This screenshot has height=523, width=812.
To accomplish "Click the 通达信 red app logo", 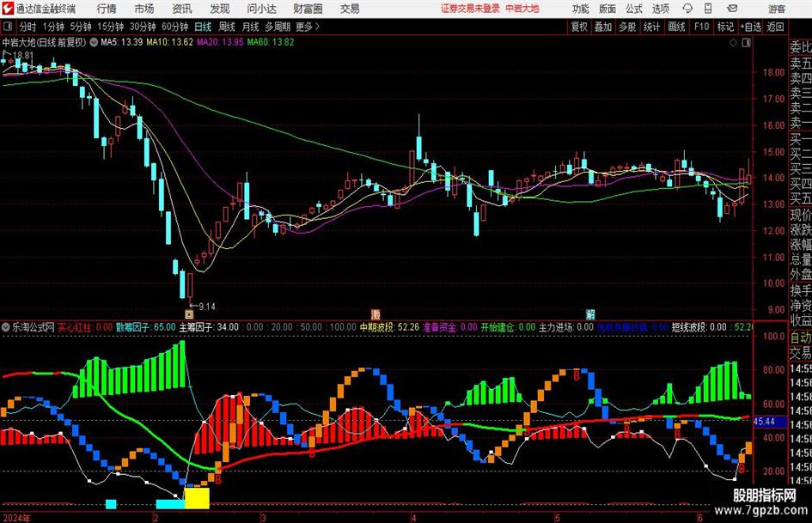I will coord(7,9).
